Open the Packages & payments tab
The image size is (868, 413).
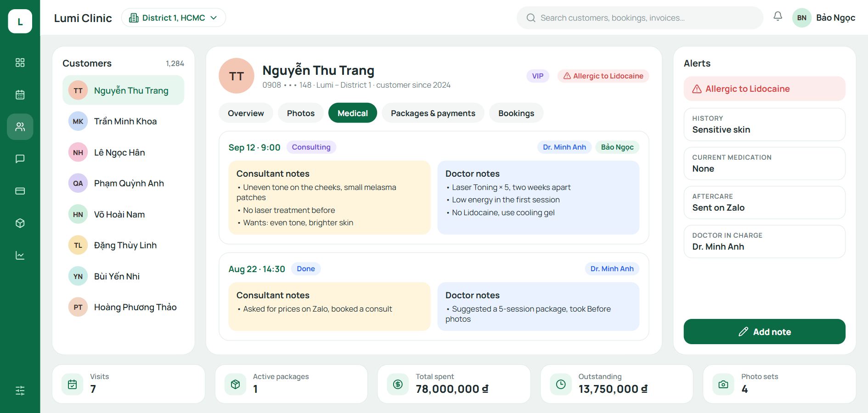(x=433, y=113)
